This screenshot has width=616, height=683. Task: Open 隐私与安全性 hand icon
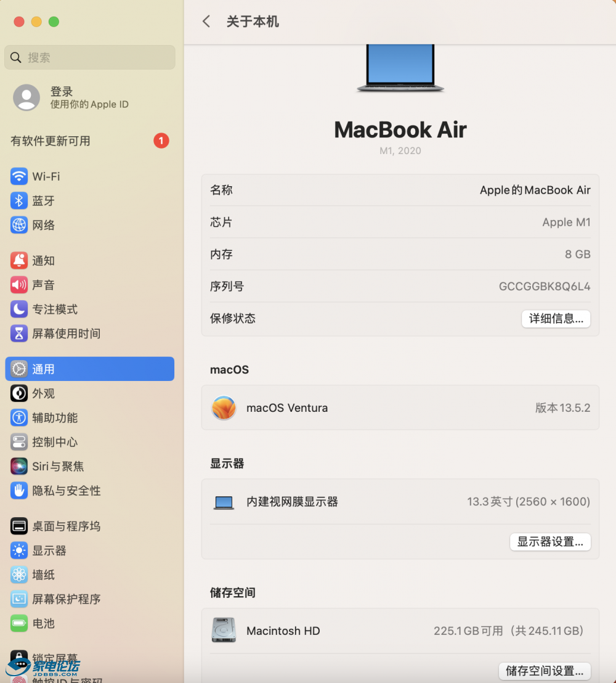[x=18, y=491]
